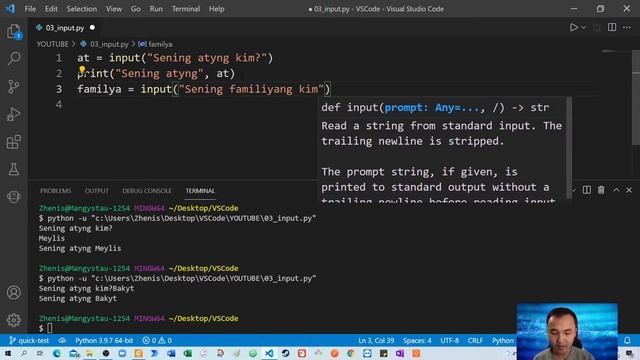640x360 pixels.
Task: Expand the run button dropdown arrow
Action: (583, 27)
